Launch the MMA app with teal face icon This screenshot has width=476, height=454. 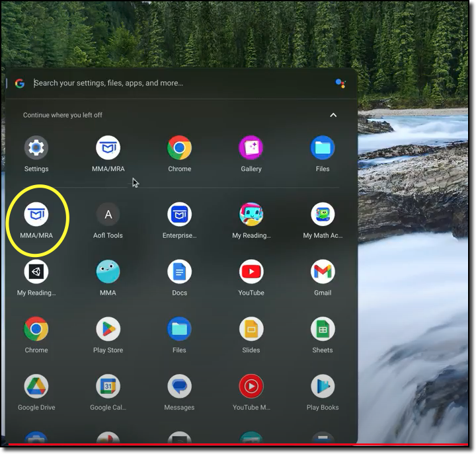pos(108,272)
